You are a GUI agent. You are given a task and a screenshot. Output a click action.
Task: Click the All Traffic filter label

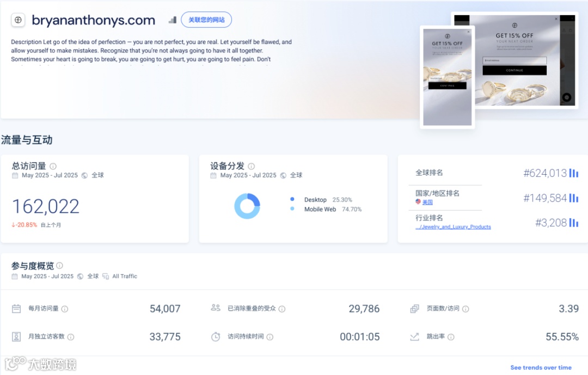[125, 276]
